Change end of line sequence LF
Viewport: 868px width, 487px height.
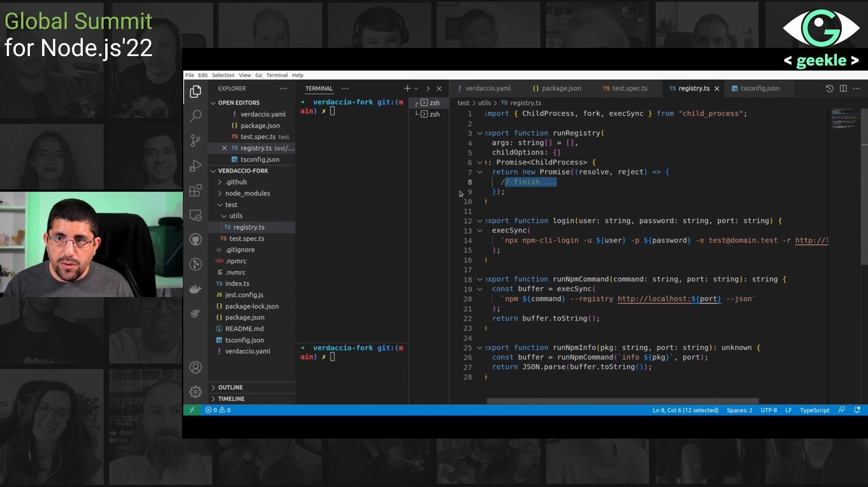pos(788,410)
